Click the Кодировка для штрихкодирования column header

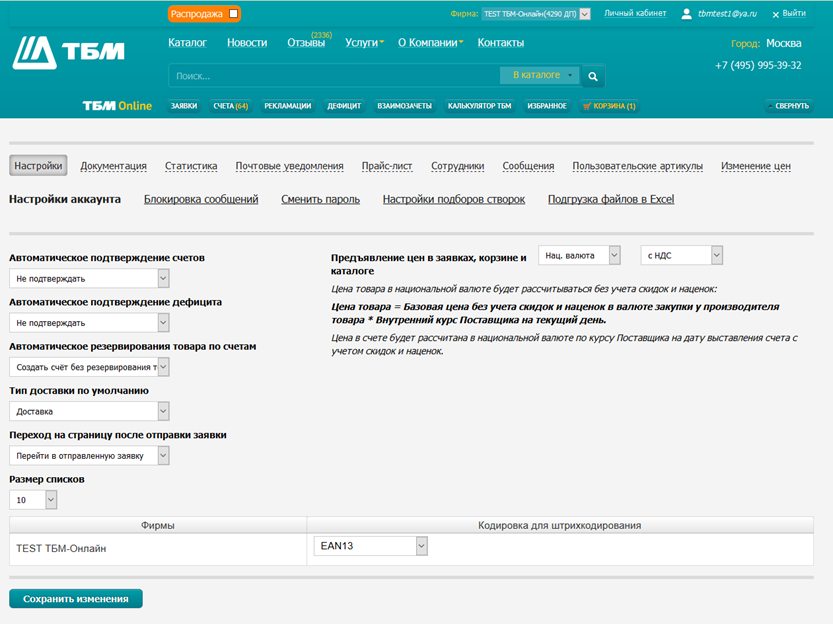(x=559, y=525)
